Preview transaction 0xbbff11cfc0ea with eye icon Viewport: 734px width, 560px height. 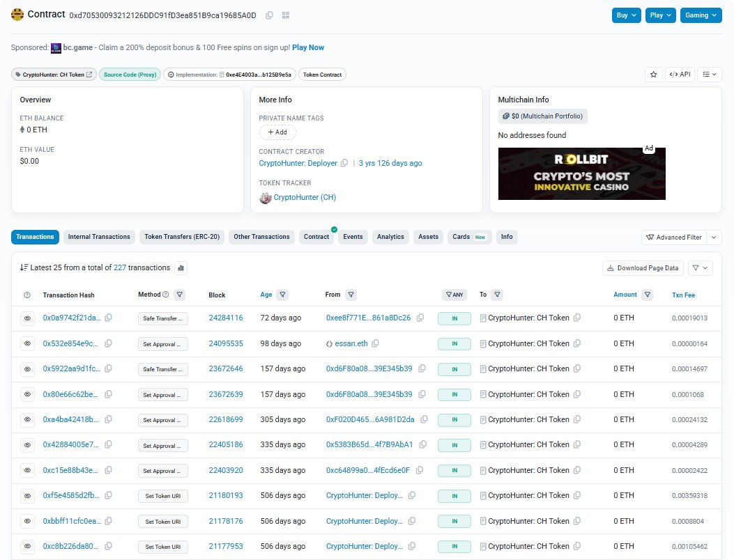pyautogui.click(x=28, y=521)
